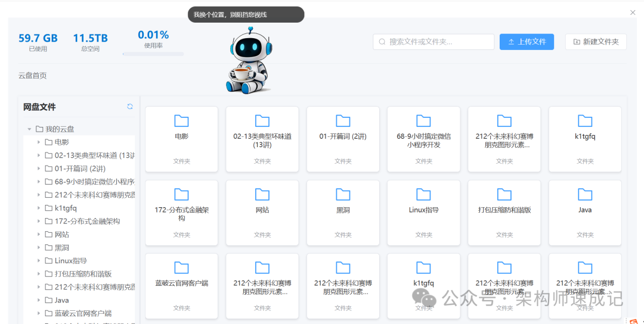Click the 我换个位置 speech bubble
Screen dimensions: 644x324
click(246, 15)
